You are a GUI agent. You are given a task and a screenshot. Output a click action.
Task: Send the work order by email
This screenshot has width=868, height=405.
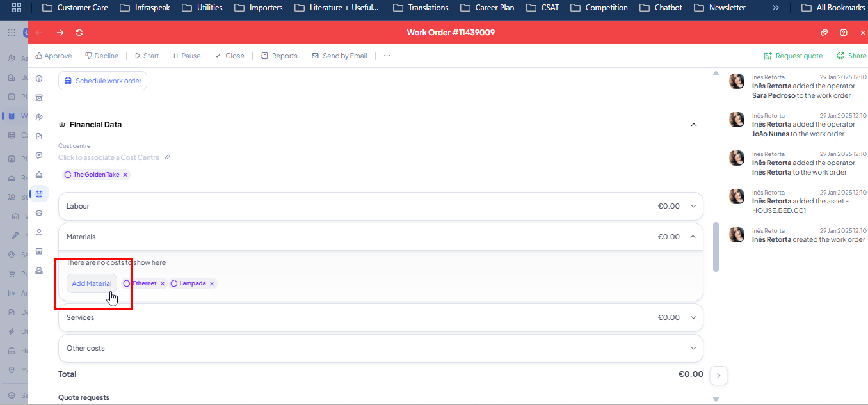(x=339, y=56)
